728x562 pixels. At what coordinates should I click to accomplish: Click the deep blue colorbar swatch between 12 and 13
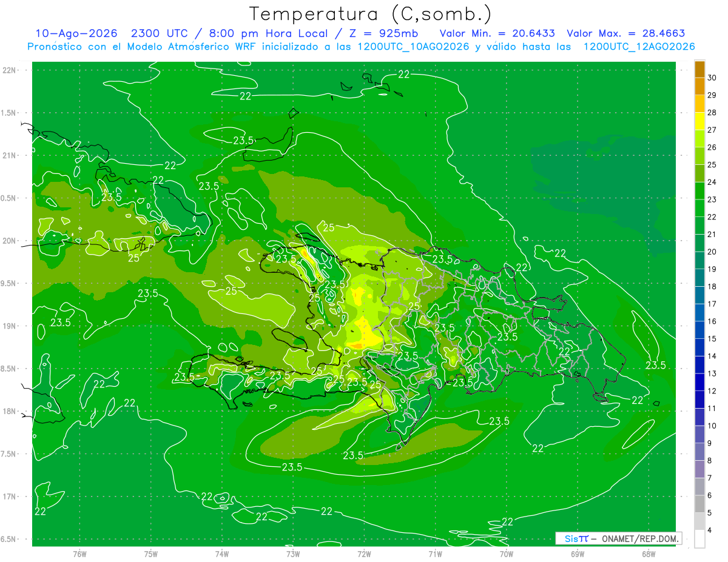coord(700,382)
